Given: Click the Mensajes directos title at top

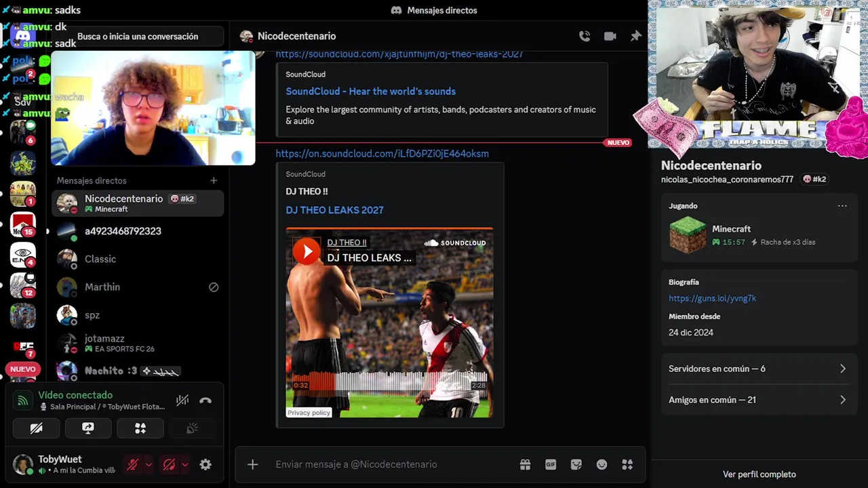Looking at the screenshot, I should pos(434,10).
